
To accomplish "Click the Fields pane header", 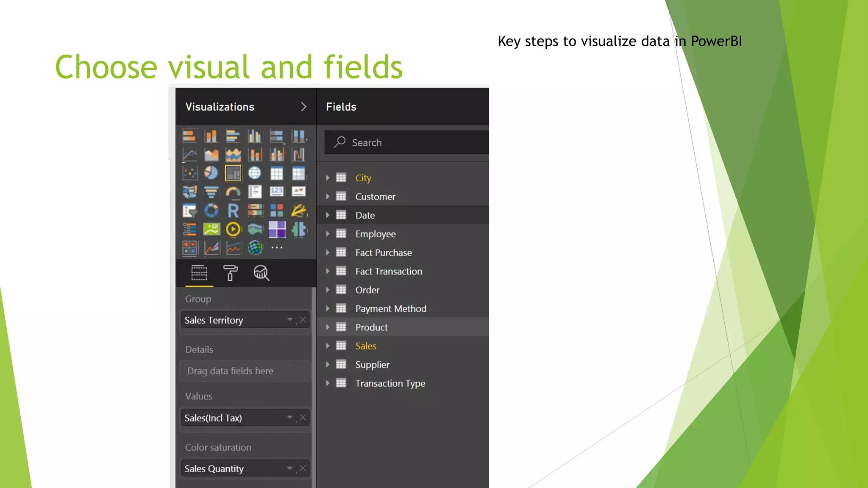I will [x=341, y=107].
